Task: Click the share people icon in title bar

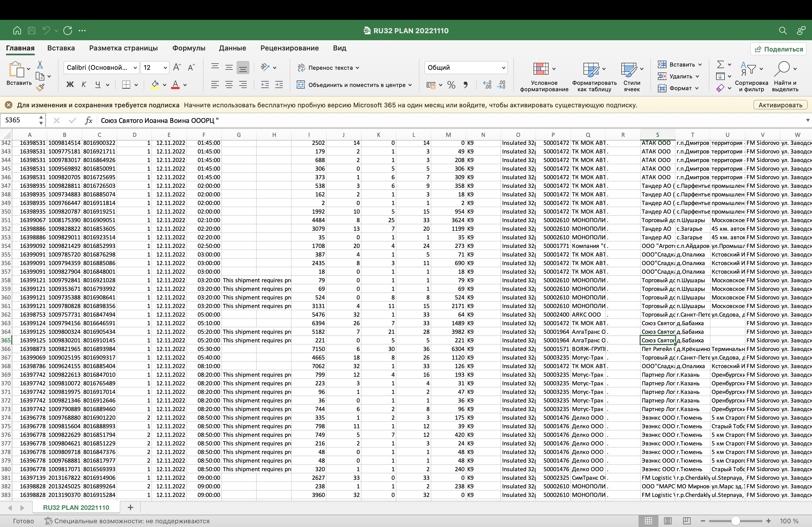Action: (801, 31)
